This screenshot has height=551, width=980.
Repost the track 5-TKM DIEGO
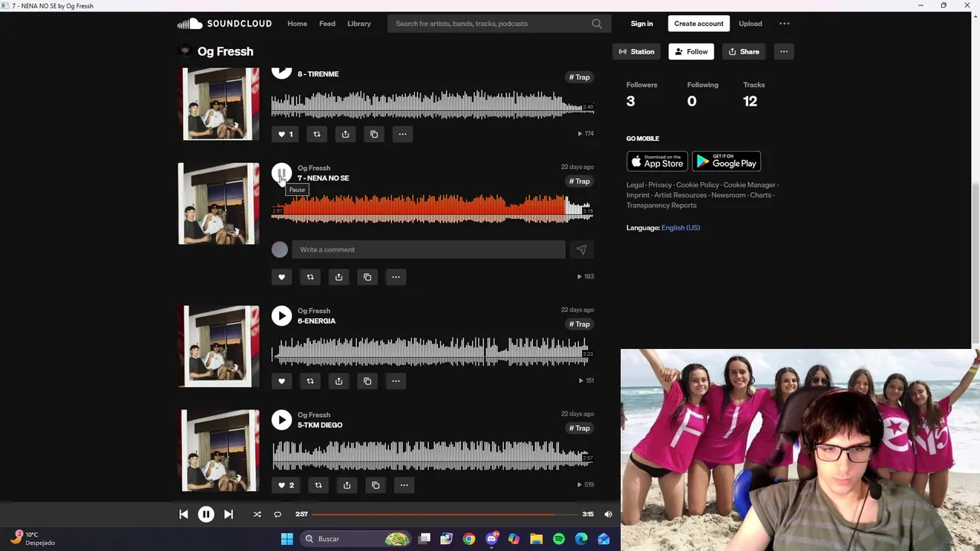click(318, 485)
